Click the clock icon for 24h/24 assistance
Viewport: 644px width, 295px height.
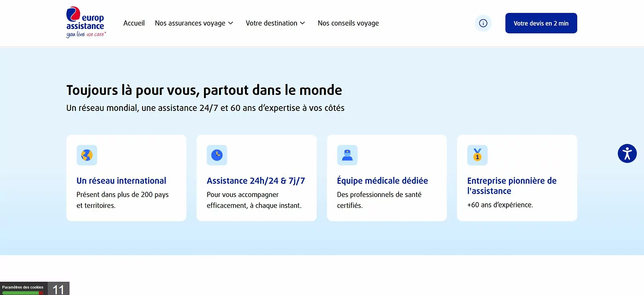217,155
